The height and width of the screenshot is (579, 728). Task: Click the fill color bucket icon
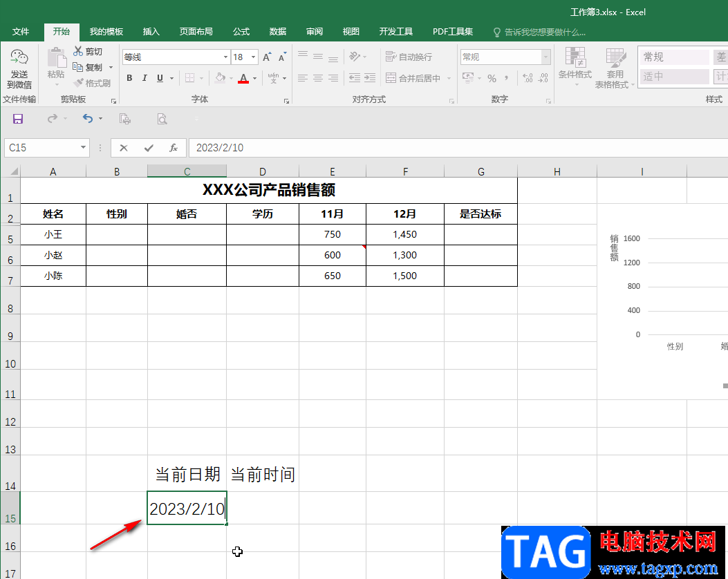coord(220,78)
